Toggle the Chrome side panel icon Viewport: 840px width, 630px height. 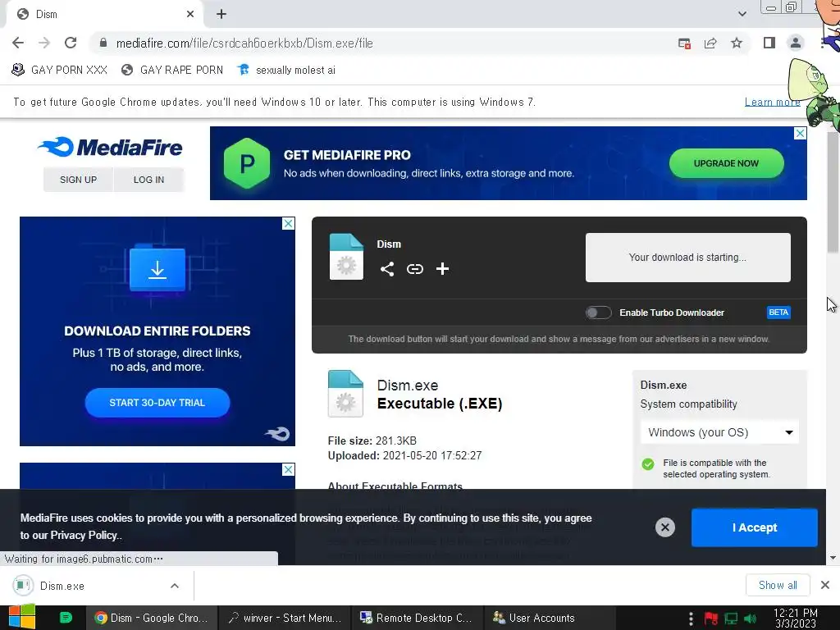click(x=769, y=43)
